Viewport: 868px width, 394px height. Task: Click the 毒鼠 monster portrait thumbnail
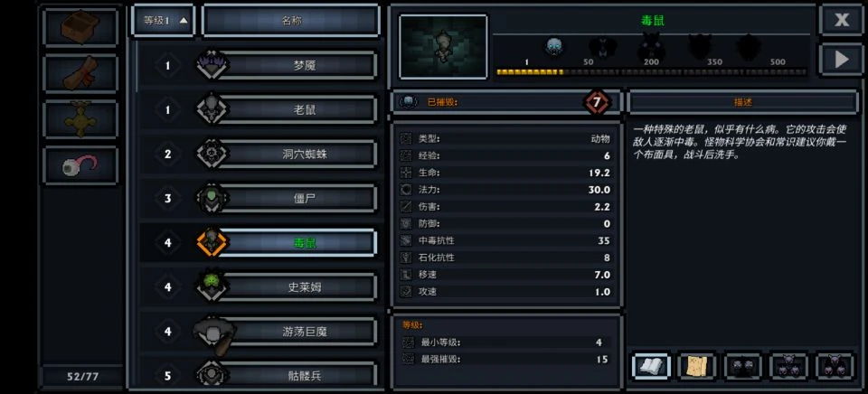(443, 46)
